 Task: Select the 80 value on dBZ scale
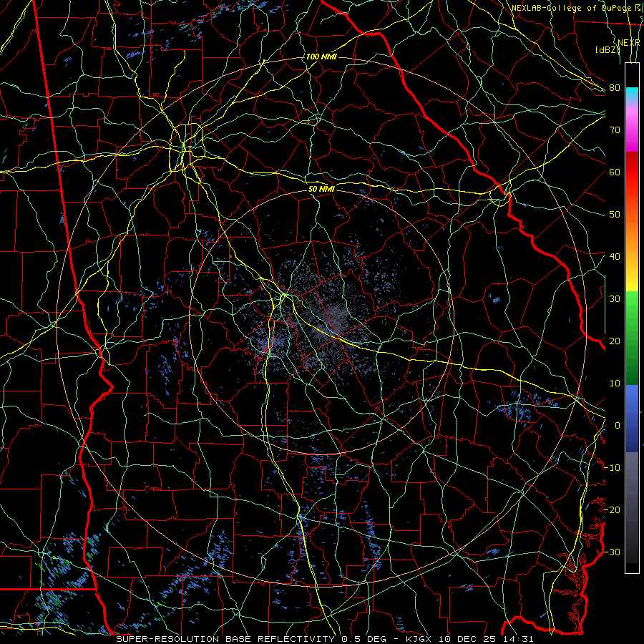coord(615,87)
